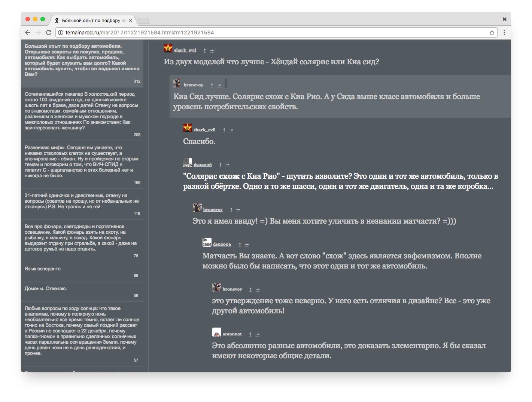Bookmark this page with the star icon
Image resolution: width=532 pixels, height=402 pixels.
492,33
